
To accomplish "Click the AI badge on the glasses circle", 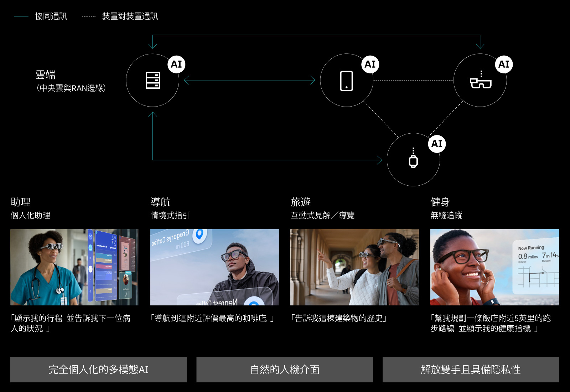I will point(504,64).
